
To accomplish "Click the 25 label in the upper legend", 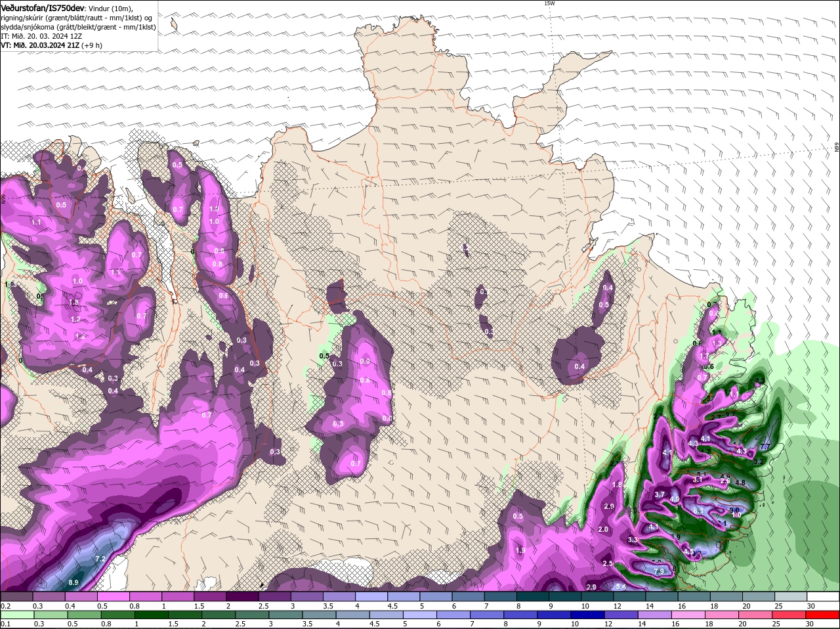I will tap(779, 605).
